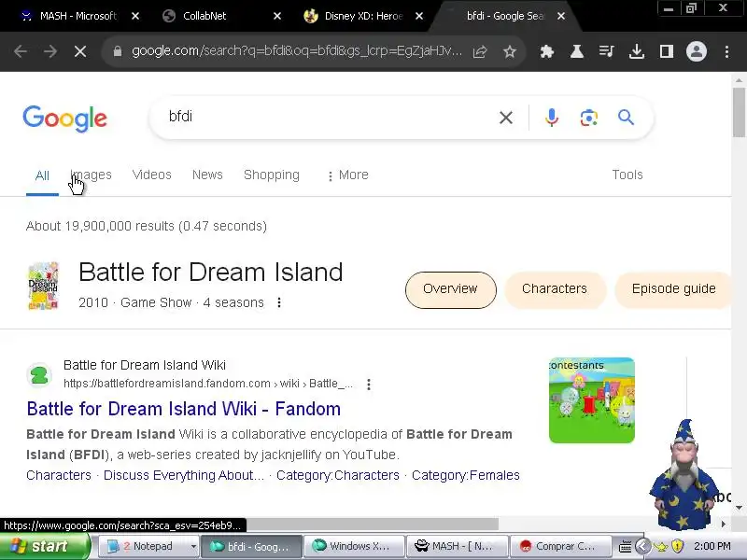Screen dimensions: 747x560
Task: Switch to Windows X... taskbar item
Action: pyautogui.click(x=353, y=546)
